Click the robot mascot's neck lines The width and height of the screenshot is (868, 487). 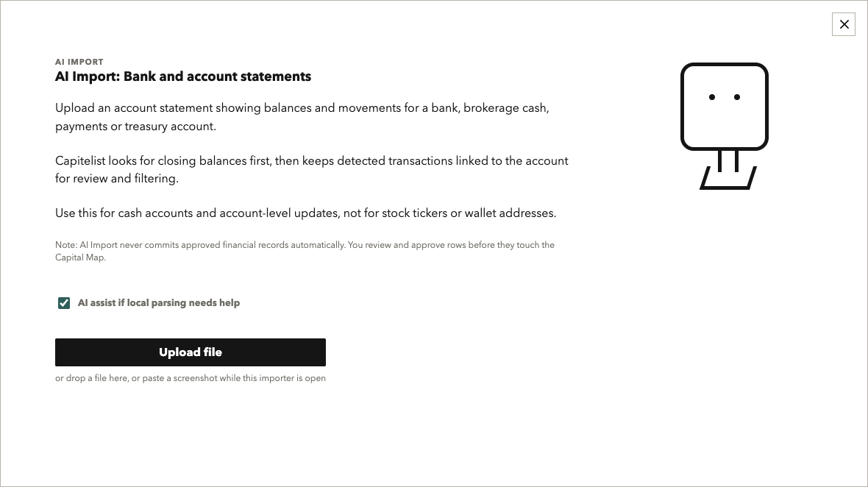[x=728, y=160]
